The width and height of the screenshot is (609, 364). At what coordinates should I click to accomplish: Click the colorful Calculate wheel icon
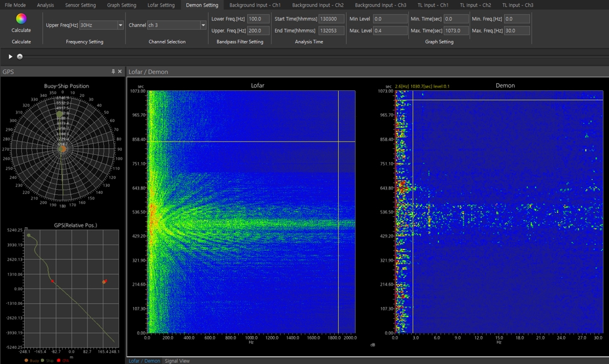(x=21, y=19)
